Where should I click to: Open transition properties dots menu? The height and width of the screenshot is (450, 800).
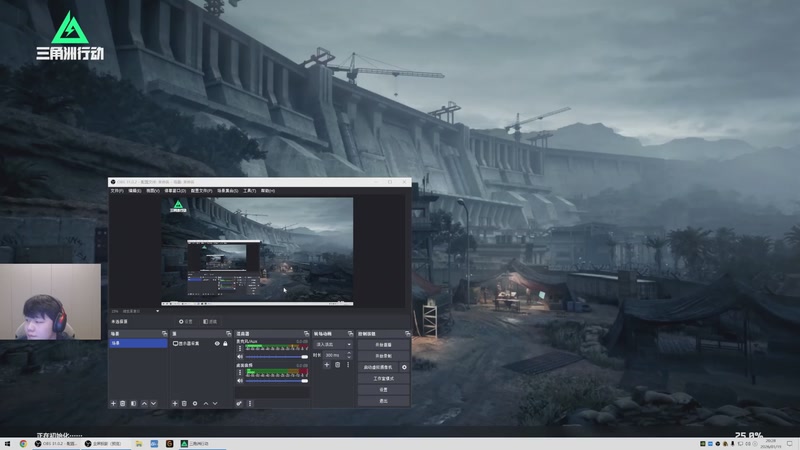348,365
